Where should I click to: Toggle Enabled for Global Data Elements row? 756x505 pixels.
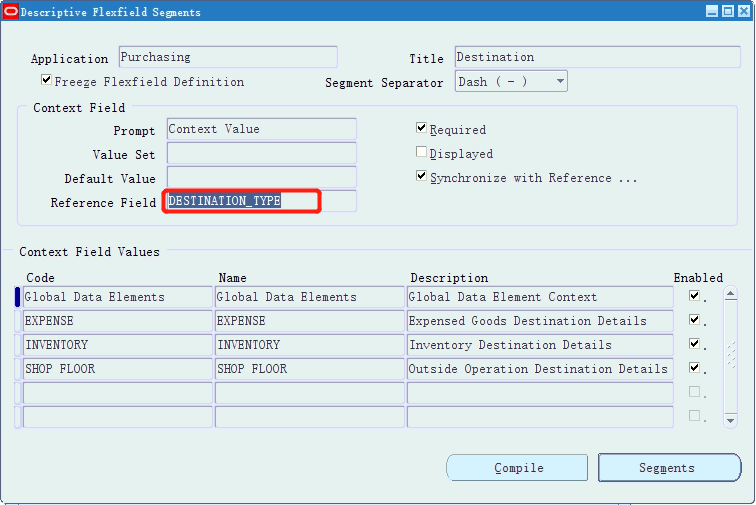(694, 296)
